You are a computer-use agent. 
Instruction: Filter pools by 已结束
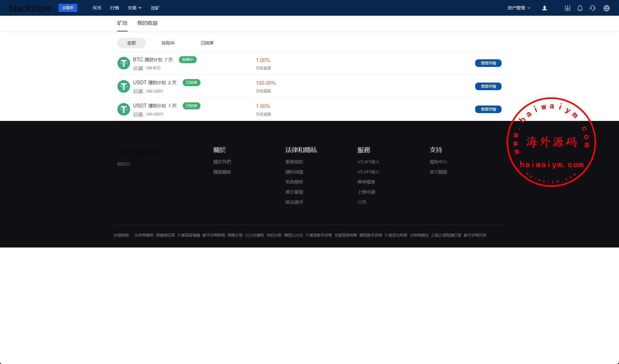click(x=207, y=43)
